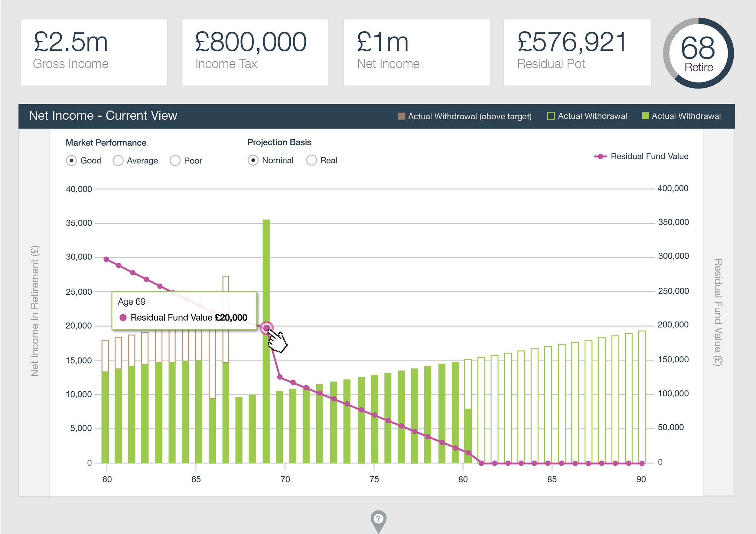Choose Nominal projection basis
Screen dimensions: 756x534
(253, 160)
